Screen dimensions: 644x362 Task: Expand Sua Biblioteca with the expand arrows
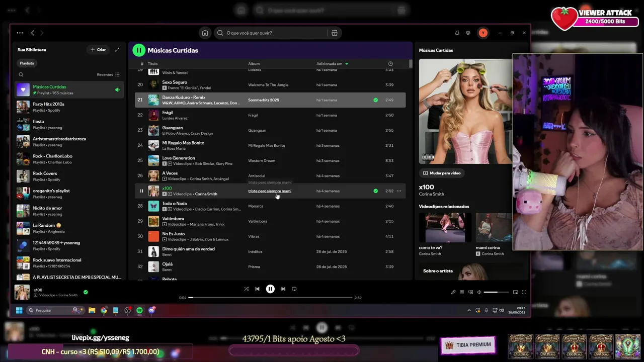117,50
